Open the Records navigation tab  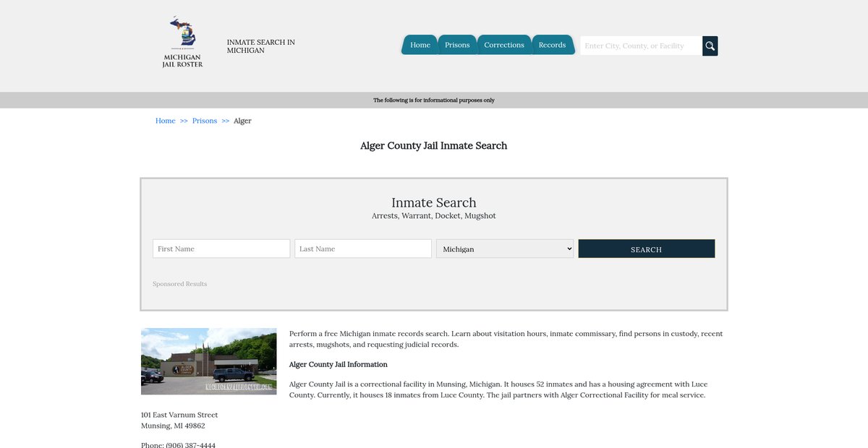click(x=552, y=45)
